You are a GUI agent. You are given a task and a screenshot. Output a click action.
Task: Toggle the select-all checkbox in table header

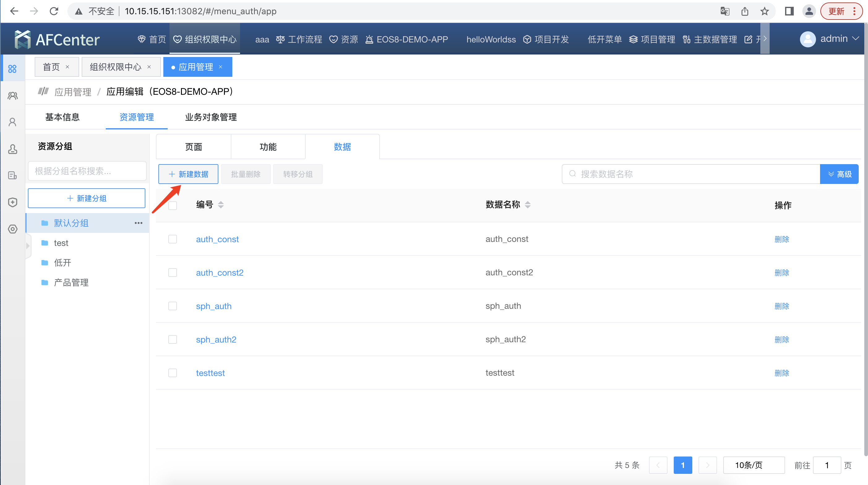tap(173, 205)
